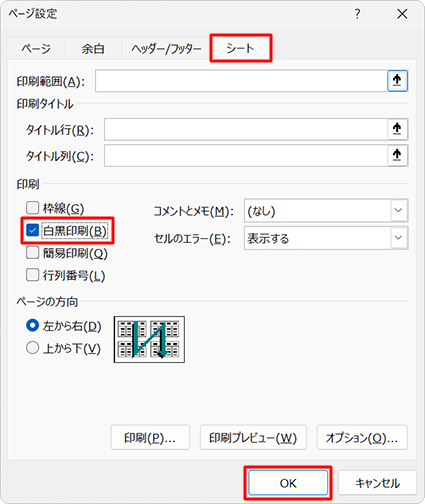Click into the タイトル列(C) input field

coord(246,155)
